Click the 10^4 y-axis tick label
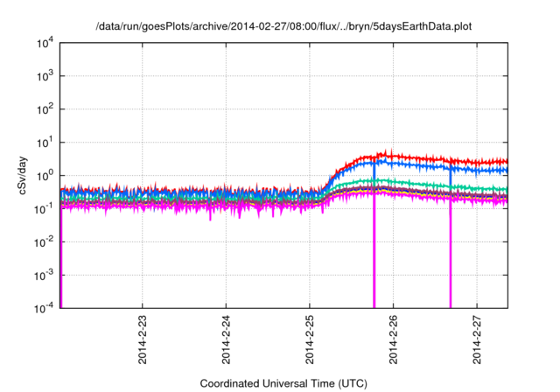This screenshot has width=560, height=392. (x=45, y=43)
